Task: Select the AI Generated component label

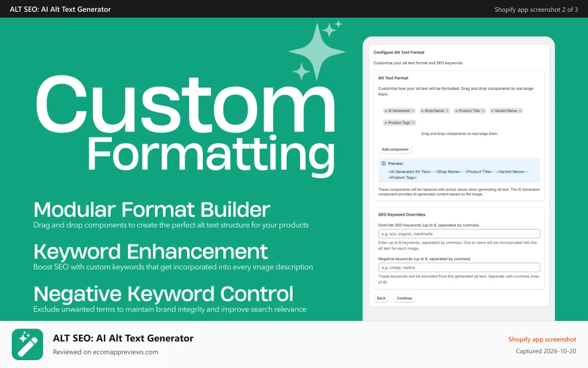Action: 399,111
